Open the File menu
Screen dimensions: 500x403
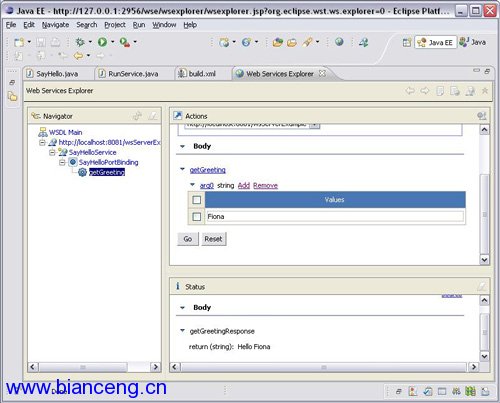[x=11, y=25]
